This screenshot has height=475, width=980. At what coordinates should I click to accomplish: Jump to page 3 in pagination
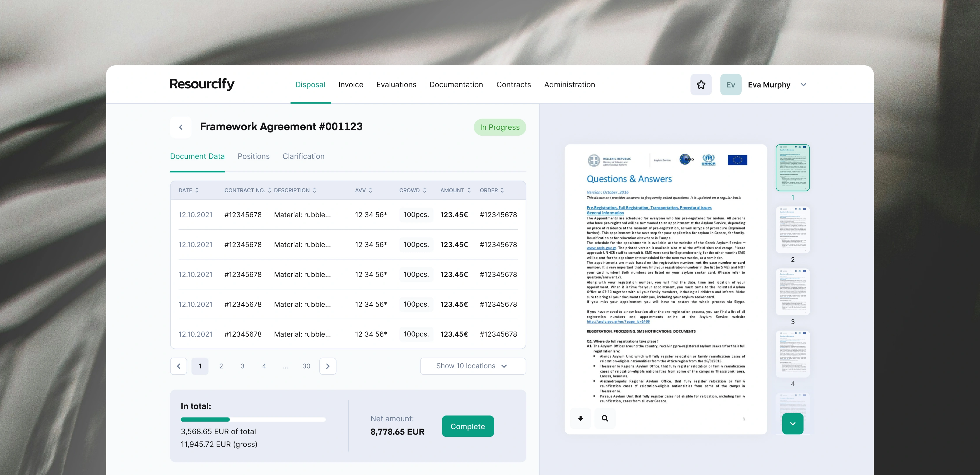pos(242,366)
